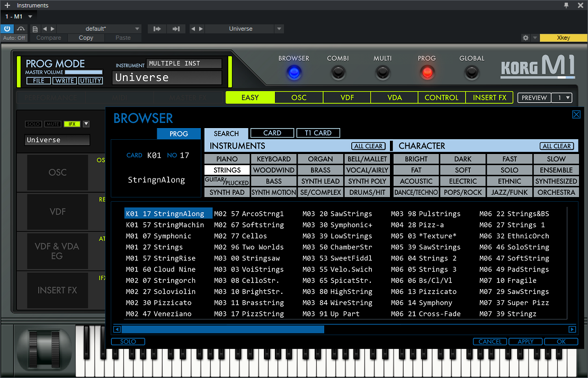Close the Browser panel with X icon
Viewport: 588px width, 378px height.
576,114
